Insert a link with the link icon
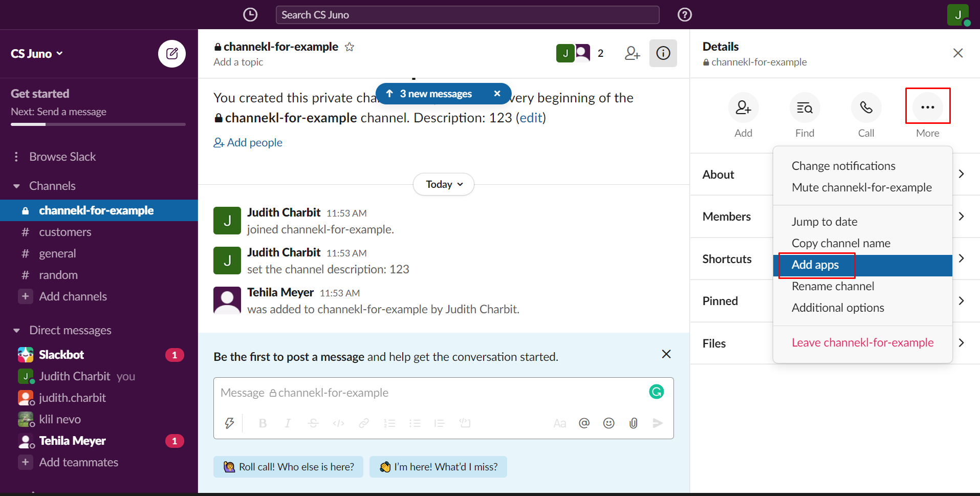 364,423
